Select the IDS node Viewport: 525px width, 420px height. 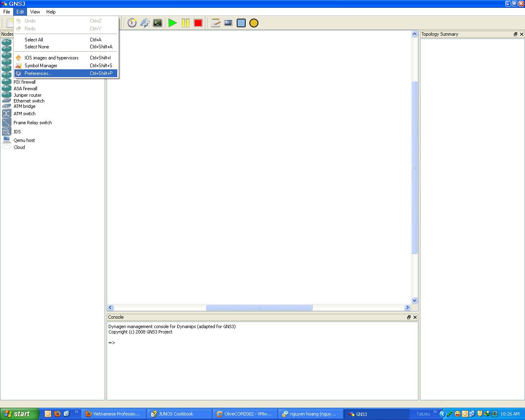click(x=17, y=132)
